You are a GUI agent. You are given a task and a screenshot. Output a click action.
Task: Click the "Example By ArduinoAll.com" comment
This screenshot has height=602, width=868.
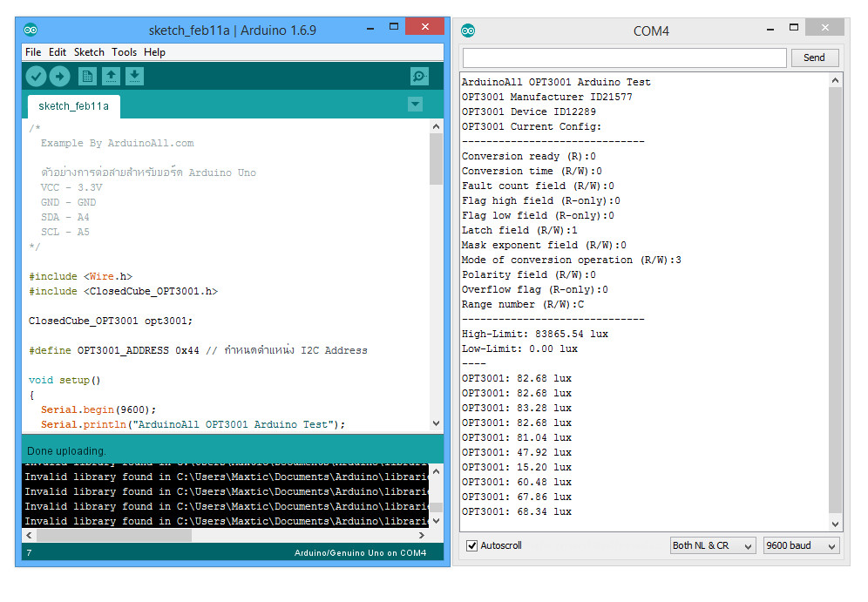tap(118, 143)
